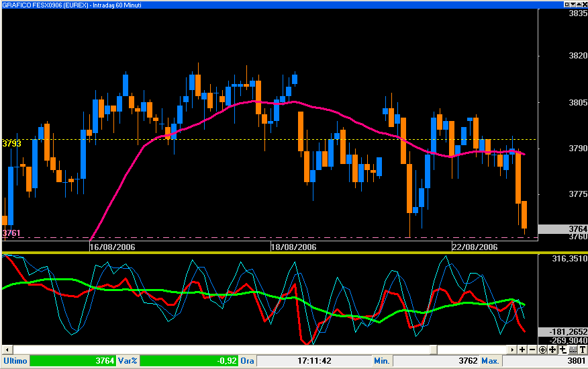
Task: Click the 'Var%' label
Action: pos(128,361)
